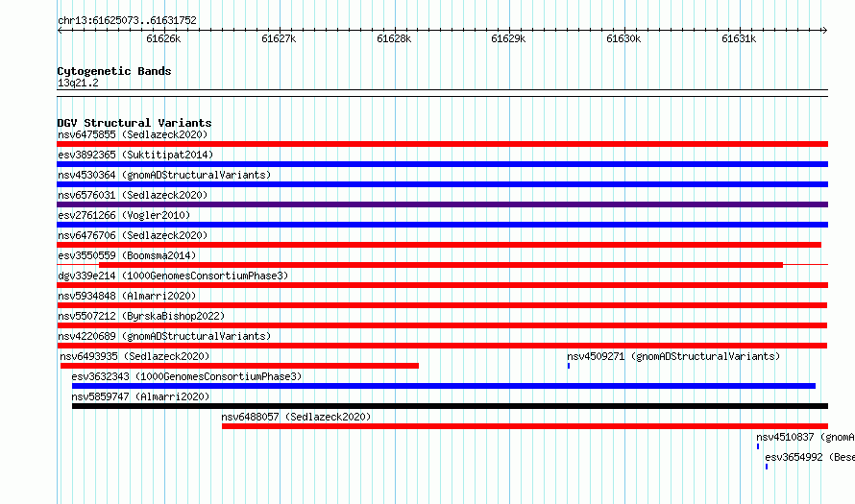This screenshot has height=504, width=855.
Task: Click the tiny blue marker for esv3654992
Action: [766, 467]
